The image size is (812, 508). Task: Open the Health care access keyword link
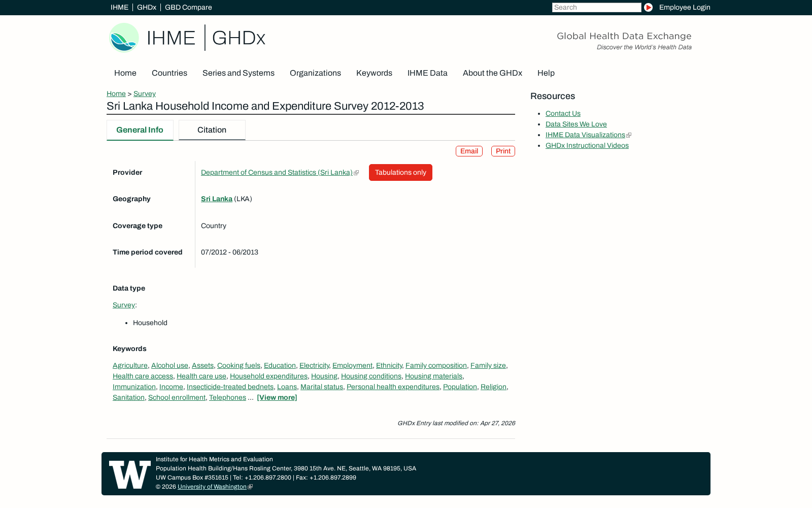pos(143,376)
